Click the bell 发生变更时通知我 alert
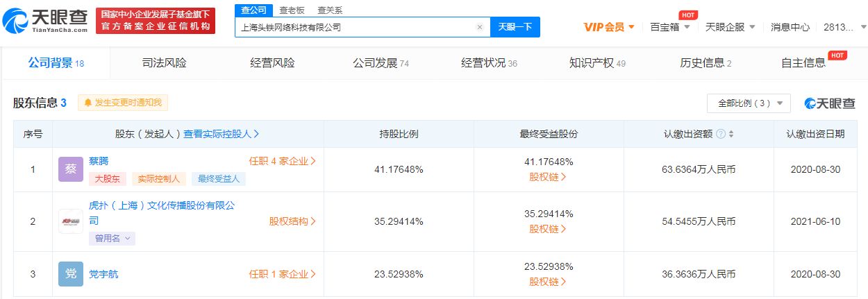The image size is (868, 299). (122, 103)
